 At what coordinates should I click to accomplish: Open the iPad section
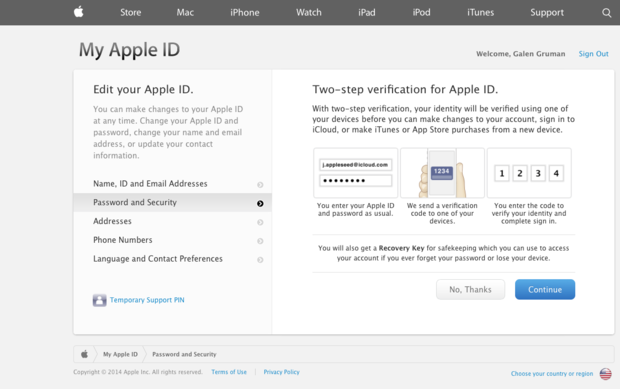(367, 12)
